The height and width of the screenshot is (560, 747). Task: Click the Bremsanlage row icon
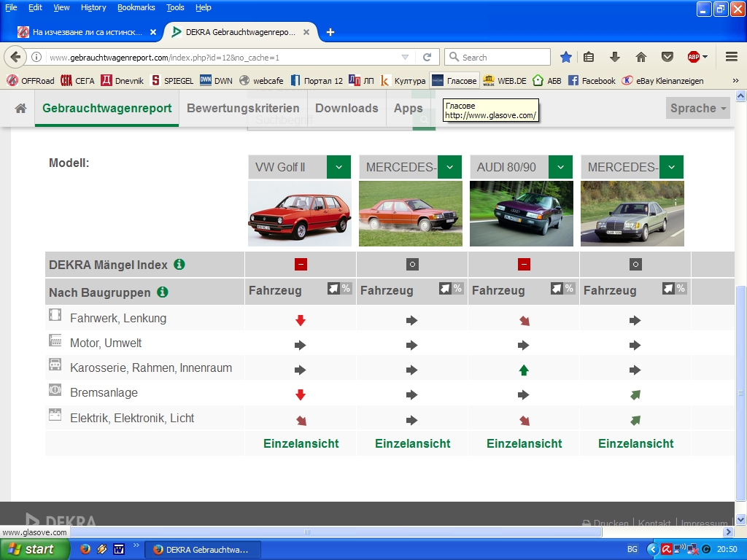tap(55, 390)
